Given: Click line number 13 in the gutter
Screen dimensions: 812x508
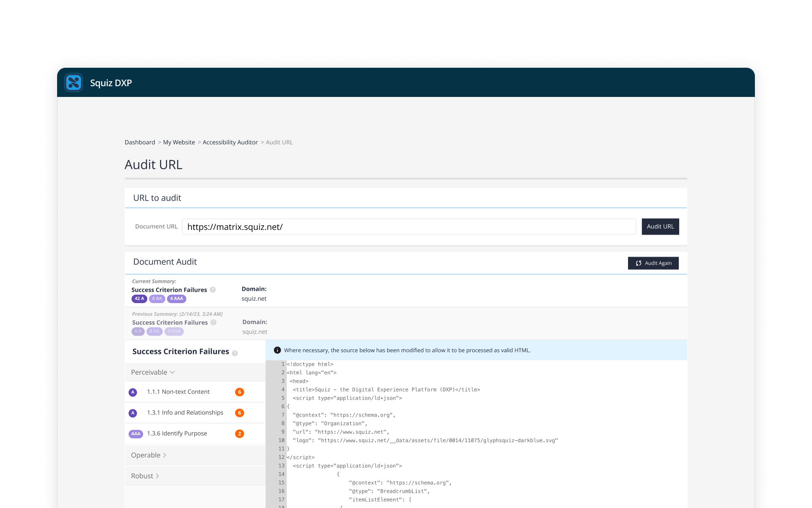Looking at the screenshot, I should pos(281,466).
